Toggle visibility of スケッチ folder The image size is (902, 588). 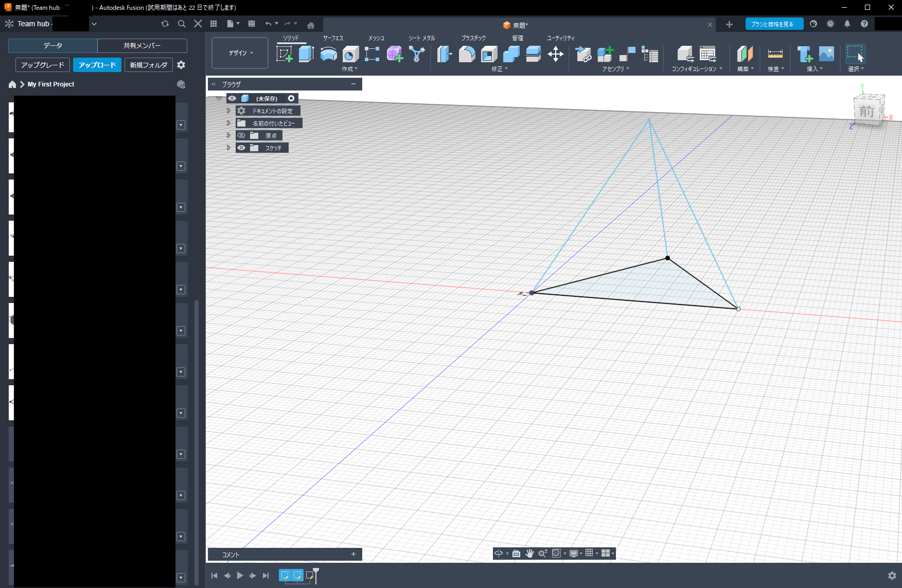click(x=241, y=148)
